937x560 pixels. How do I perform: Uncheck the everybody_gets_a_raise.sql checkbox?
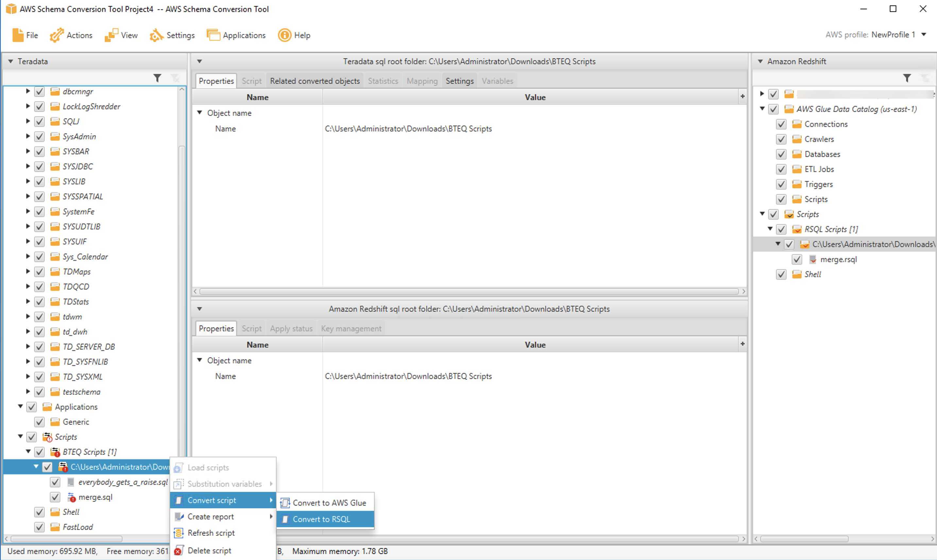(55, 482)
